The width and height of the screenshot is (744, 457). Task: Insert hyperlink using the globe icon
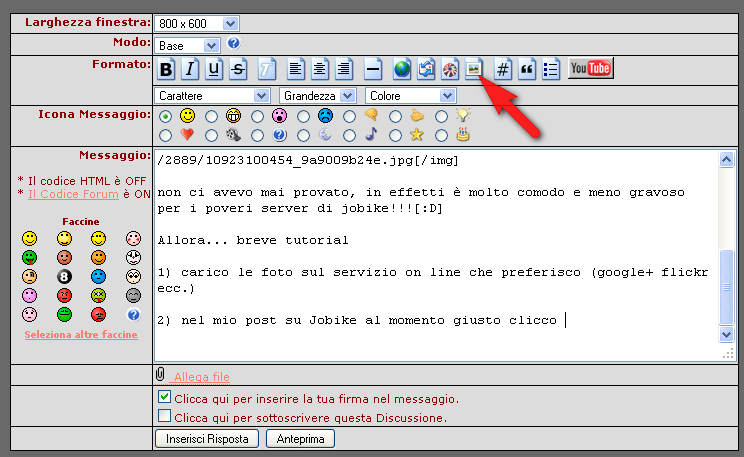pos(402,70)
